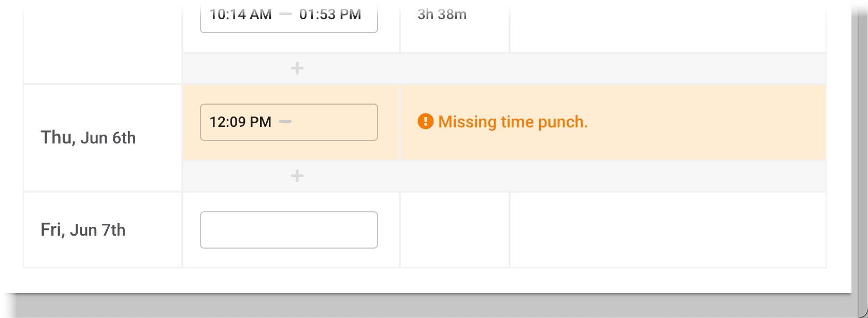The height and width of the screenshot is (318, 868).
Task: Select the Fri, Jun 7th date label
Action: [83, 230]
